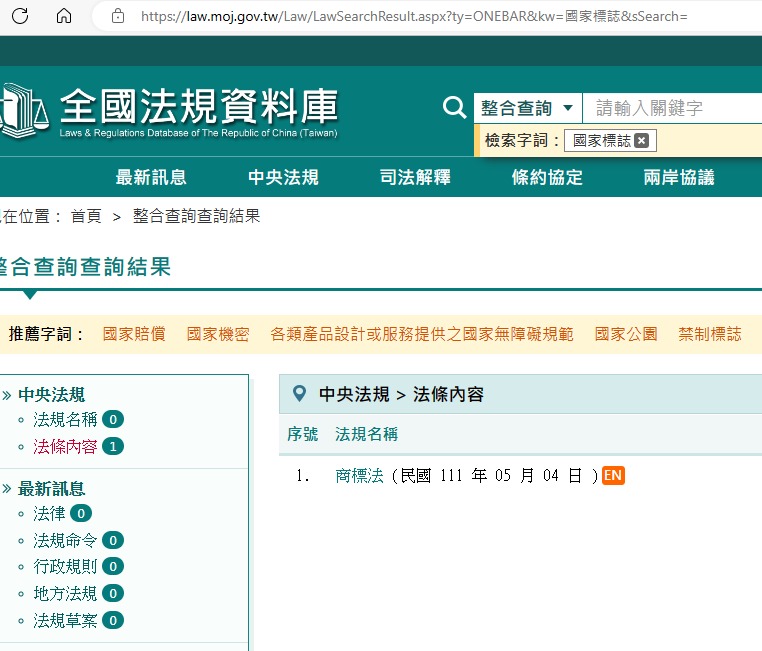Click the magnifier search icon

pyautogui.click(x=455, y=108)
